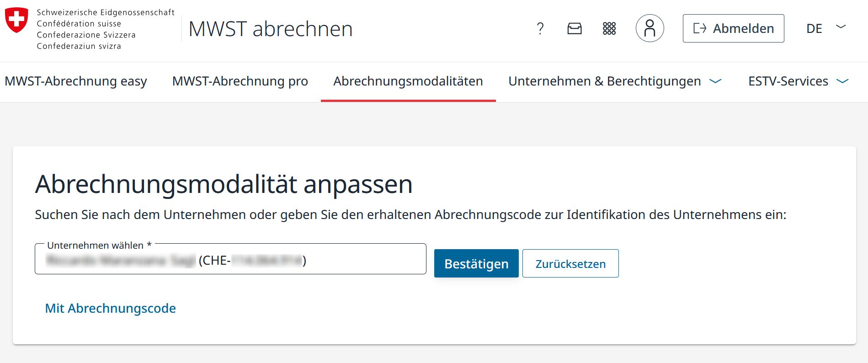Open the MWST-Abrechnung easy tab
Screen dimensions: 868x363
coord(76,81)
